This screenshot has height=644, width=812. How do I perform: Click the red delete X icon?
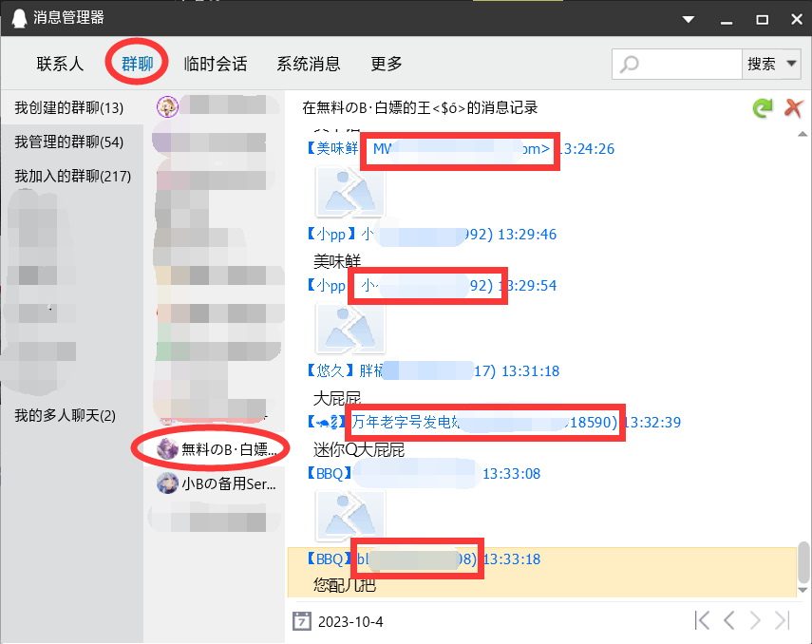point(793,107)
